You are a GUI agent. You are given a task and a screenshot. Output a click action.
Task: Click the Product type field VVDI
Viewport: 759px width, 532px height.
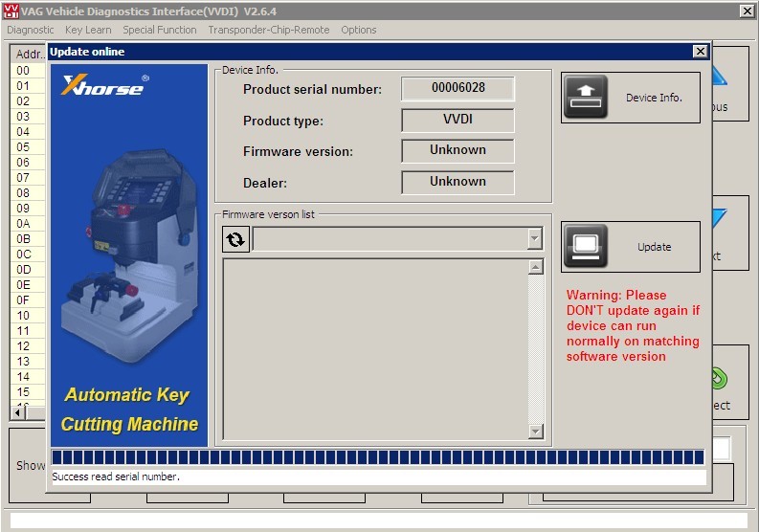[458, 120]
